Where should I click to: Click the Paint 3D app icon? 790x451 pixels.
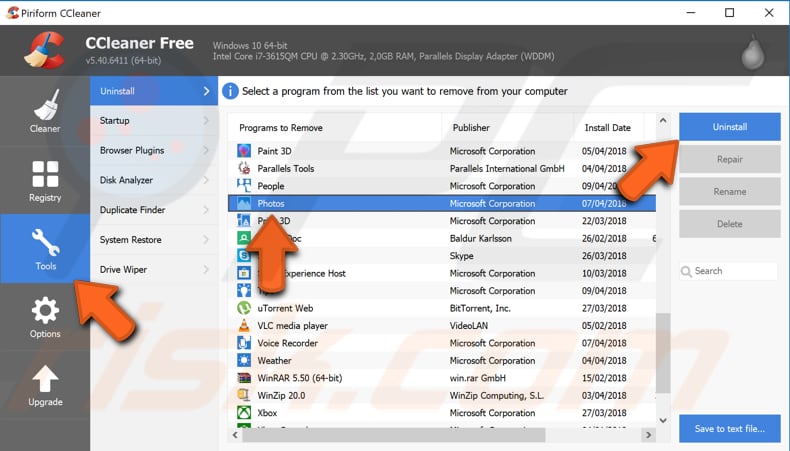click(244, 151)
